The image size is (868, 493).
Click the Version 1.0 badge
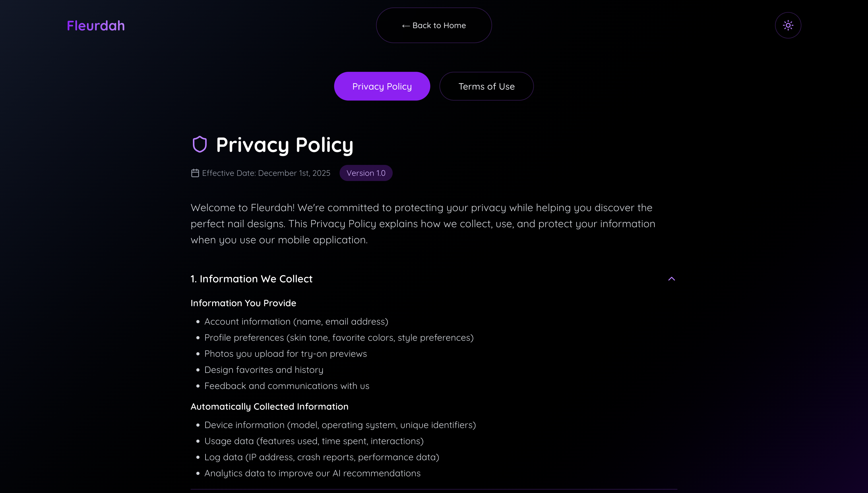366,173
